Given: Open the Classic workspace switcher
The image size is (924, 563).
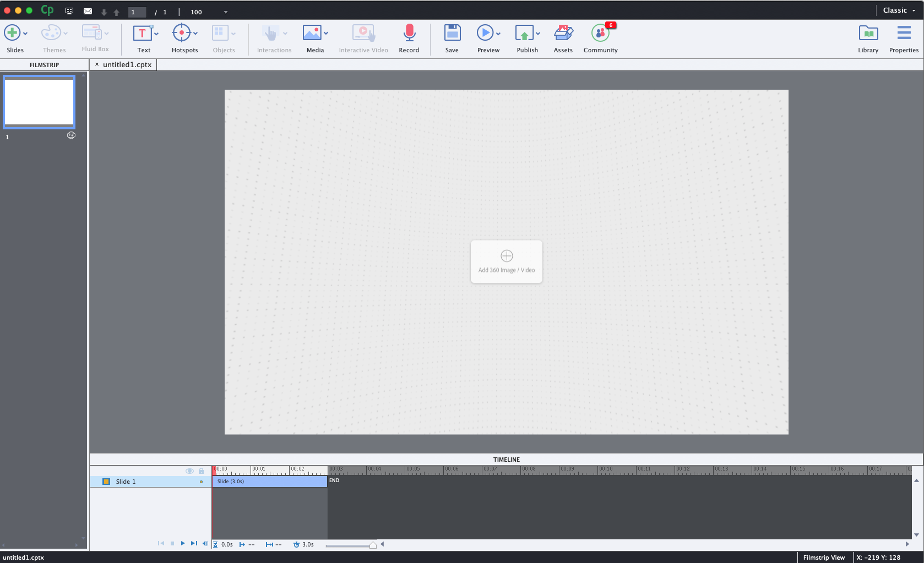Looking at the screenshot, I should [898, 10].
